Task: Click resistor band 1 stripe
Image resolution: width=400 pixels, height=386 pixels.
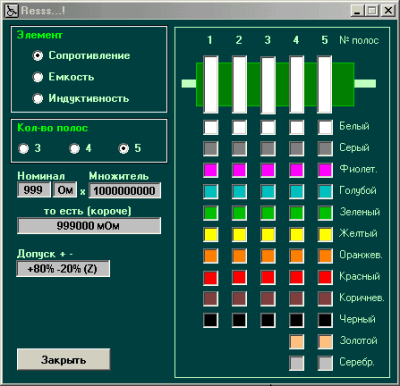Action: pos(211,85)
